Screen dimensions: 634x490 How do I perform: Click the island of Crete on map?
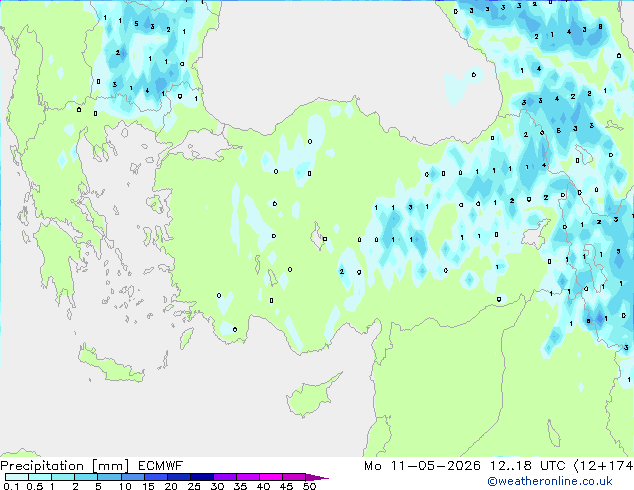point(111,366)
